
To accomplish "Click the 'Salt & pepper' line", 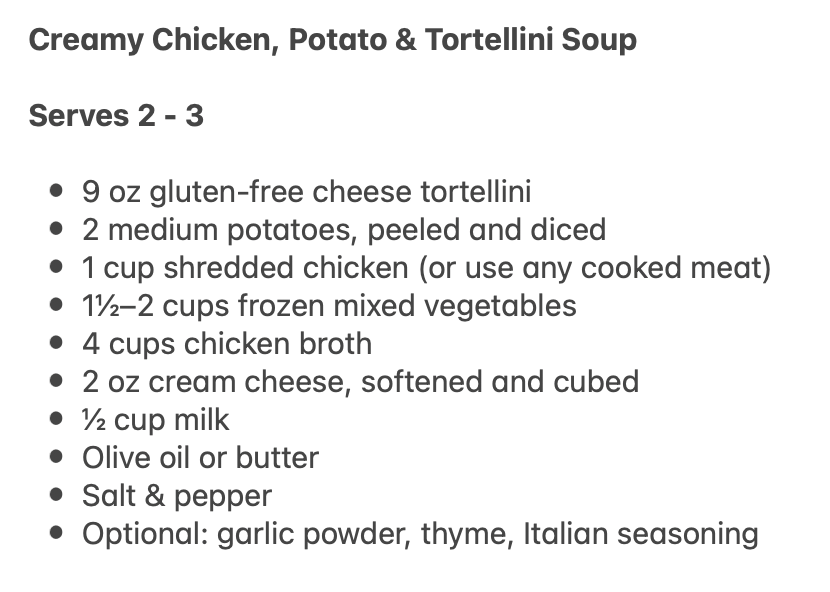I will click(x=177, y=496).
